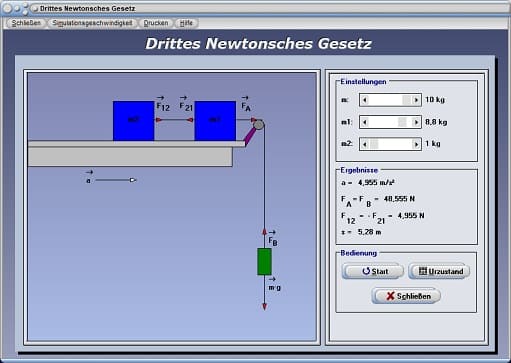Click the force result 48,555 N
Screen dimensions: 511x363
point(399,199)
